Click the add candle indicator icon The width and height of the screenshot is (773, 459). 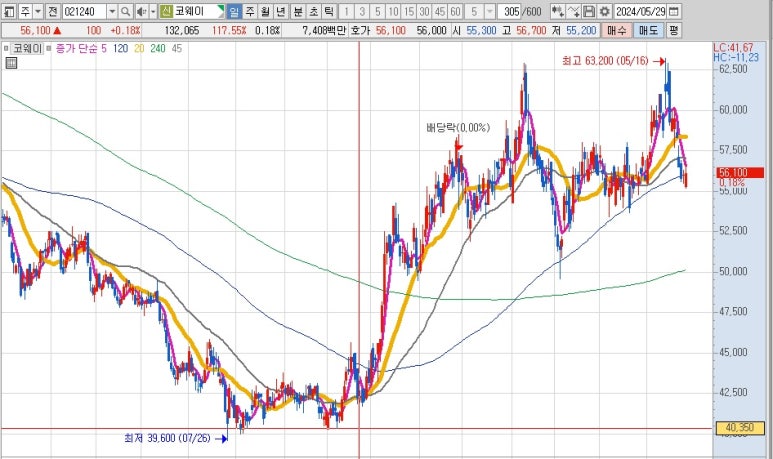(x=557, y=11)
